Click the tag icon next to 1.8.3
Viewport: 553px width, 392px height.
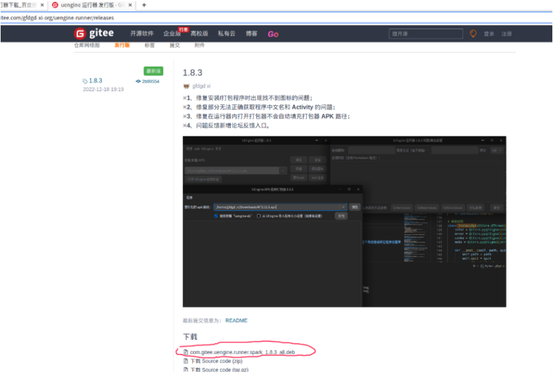point(85,81)
